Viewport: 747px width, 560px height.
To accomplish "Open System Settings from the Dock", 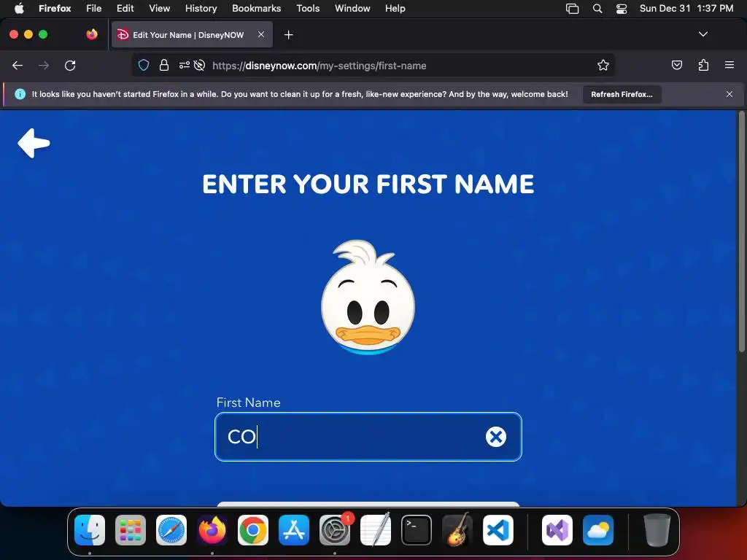I will pyautogui.click(x=335, y=530).
